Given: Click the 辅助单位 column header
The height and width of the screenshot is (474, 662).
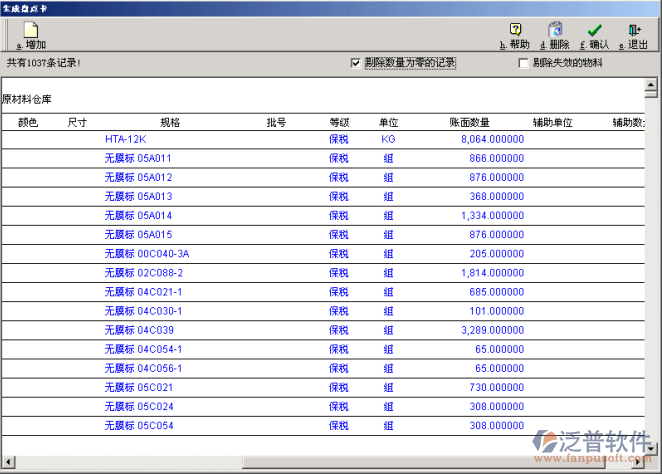Looking at the screenshot, I should (552, 122).
